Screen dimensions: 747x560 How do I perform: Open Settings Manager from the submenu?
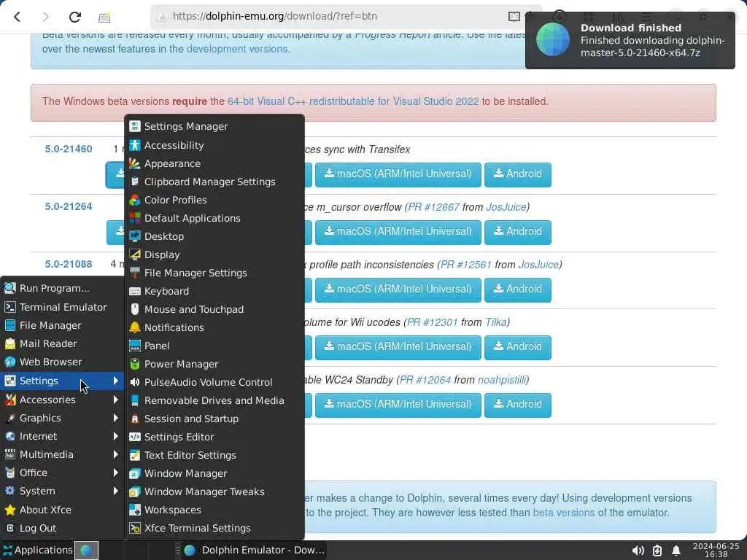tap(214, 127)
